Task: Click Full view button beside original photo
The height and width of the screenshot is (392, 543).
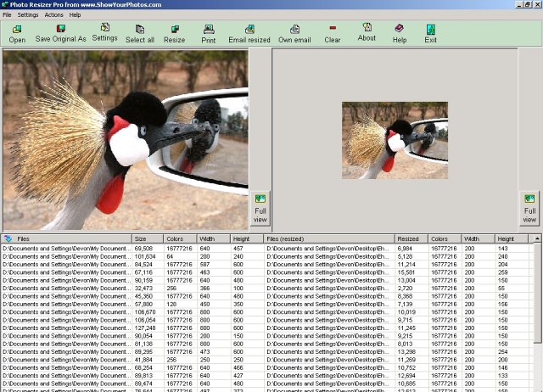Action: click(260, 209)
